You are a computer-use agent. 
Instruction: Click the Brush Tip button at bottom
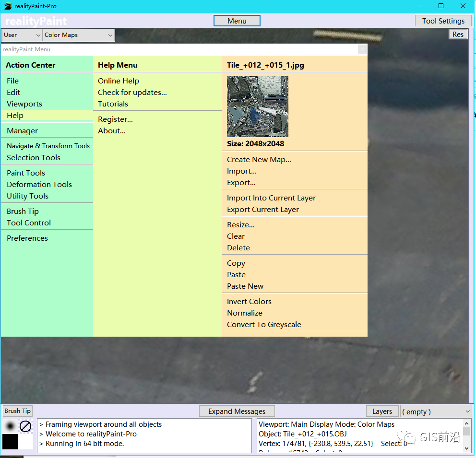[17, 411]
